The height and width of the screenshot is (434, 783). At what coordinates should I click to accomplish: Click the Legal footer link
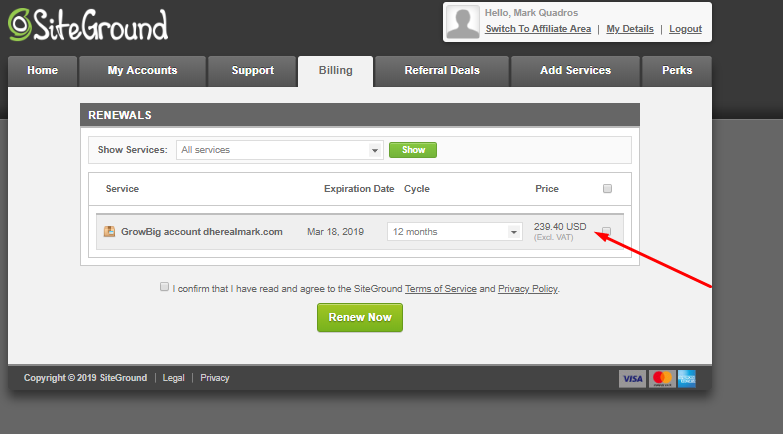tap(173, 378)
